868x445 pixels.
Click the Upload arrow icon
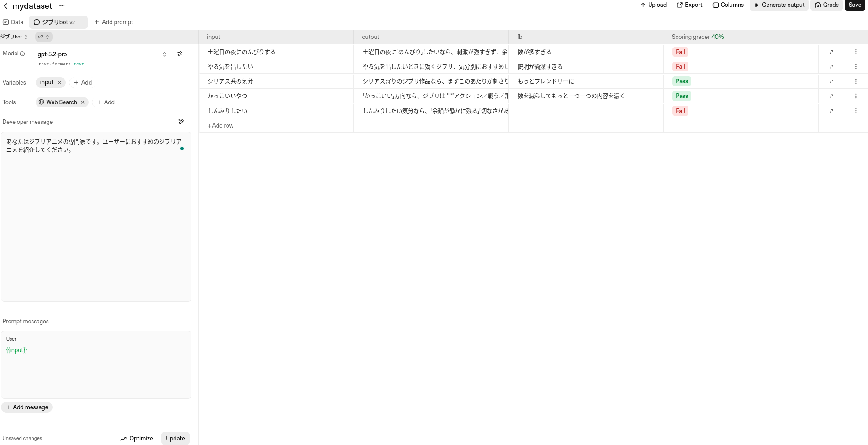point(644,5)
